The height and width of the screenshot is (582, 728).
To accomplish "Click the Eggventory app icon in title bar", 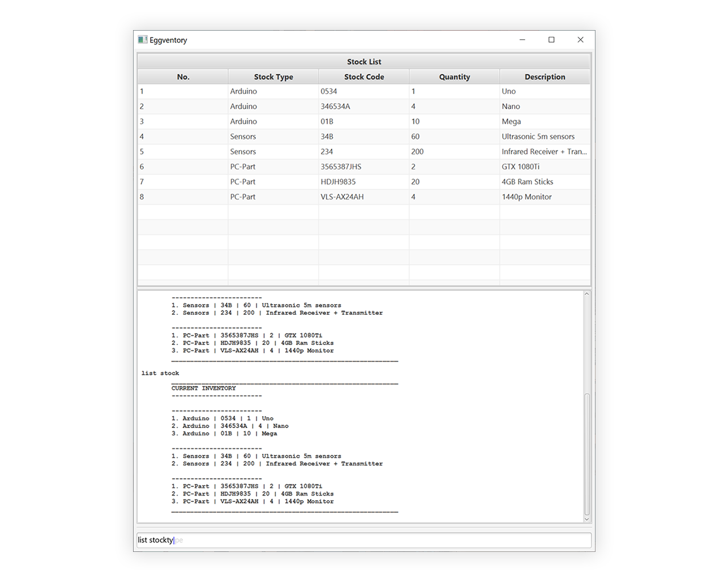I will pyautogui.click(x=143, y=40).
